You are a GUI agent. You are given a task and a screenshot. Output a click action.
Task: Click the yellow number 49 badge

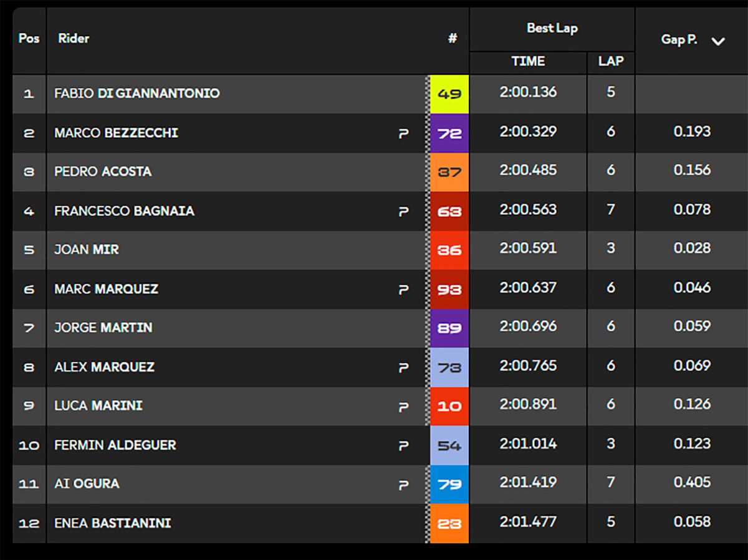coord(449,94)
